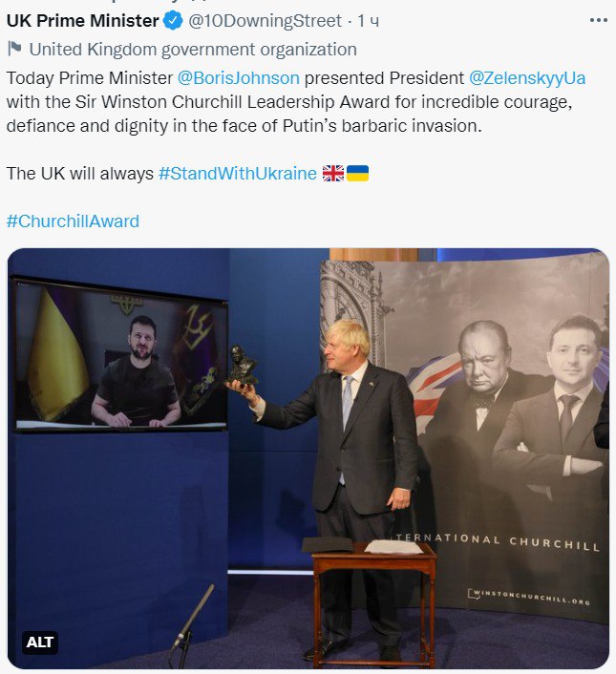
Task: Open the ALT image description badge
Action: [39, 642]
